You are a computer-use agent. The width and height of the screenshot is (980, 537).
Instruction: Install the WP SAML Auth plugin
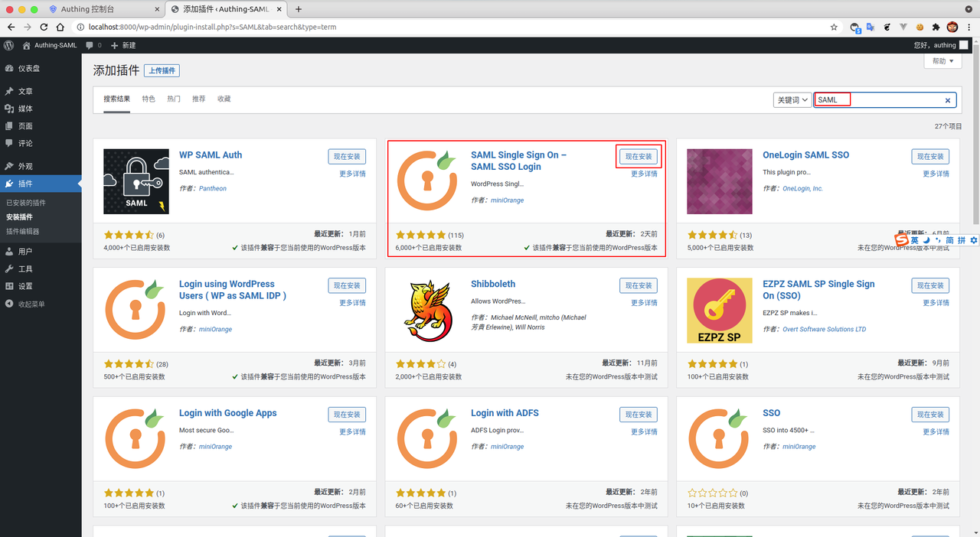347,156
